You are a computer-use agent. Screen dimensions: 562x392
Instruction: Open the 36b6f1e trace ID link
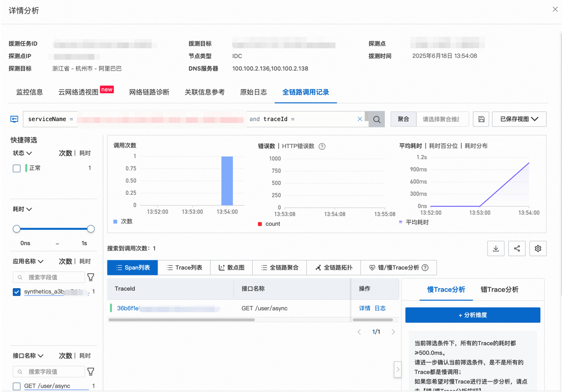coord(168,308)
